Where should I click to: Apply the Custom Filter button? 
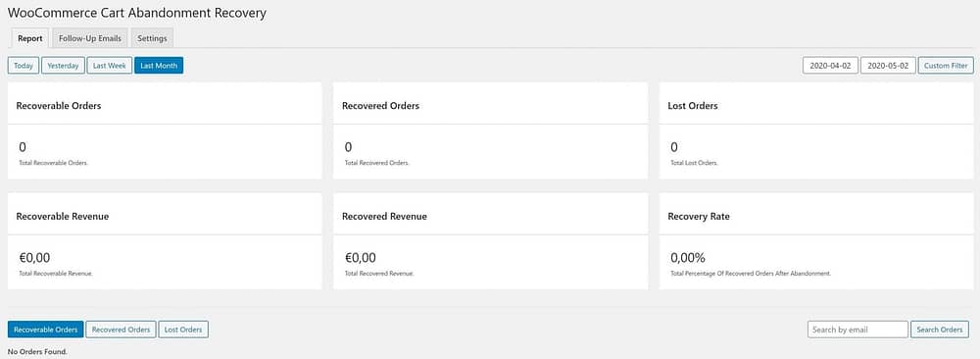coord(946,66)
